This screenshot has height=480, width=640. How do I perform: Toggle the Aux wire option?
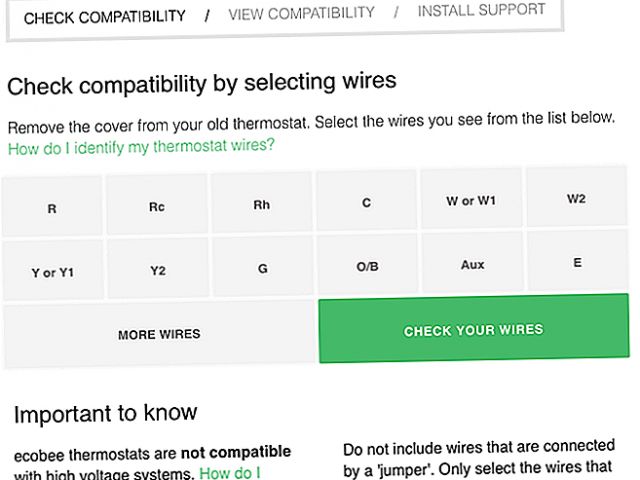coord(472,264)
